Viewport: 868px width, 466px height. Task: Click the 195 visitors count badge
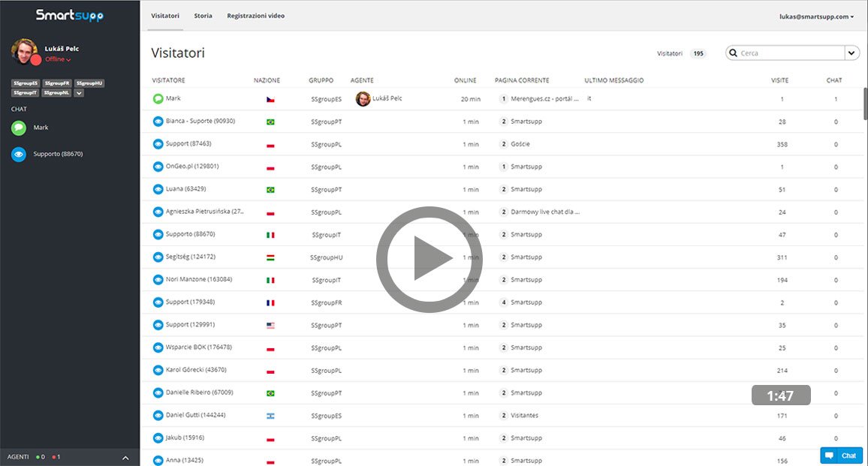[x=698, y=54]
